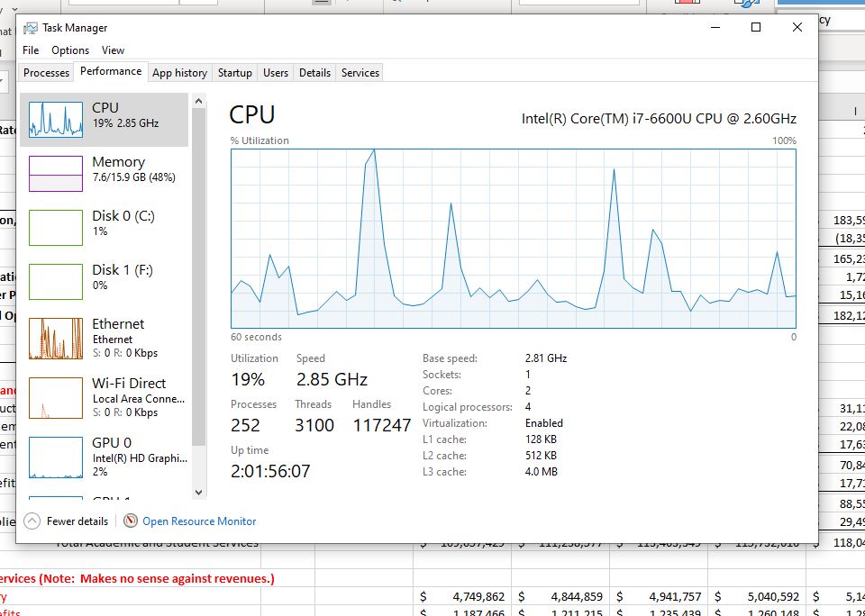This screenshot has height=616, width=865.
Task: Click the Disk 1 (F:) label
Action: click(123, 270)
